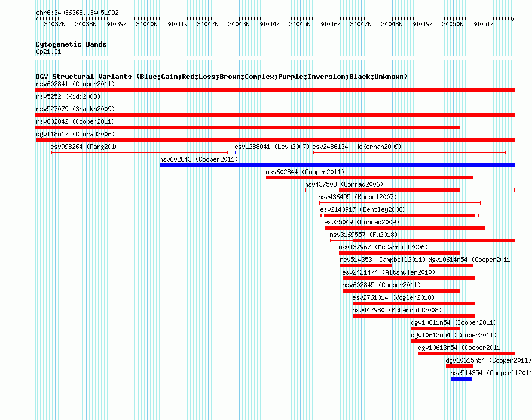Click the esv2143917 (Bentley2008) label
The image size is (532, 420).
(363, 209)
